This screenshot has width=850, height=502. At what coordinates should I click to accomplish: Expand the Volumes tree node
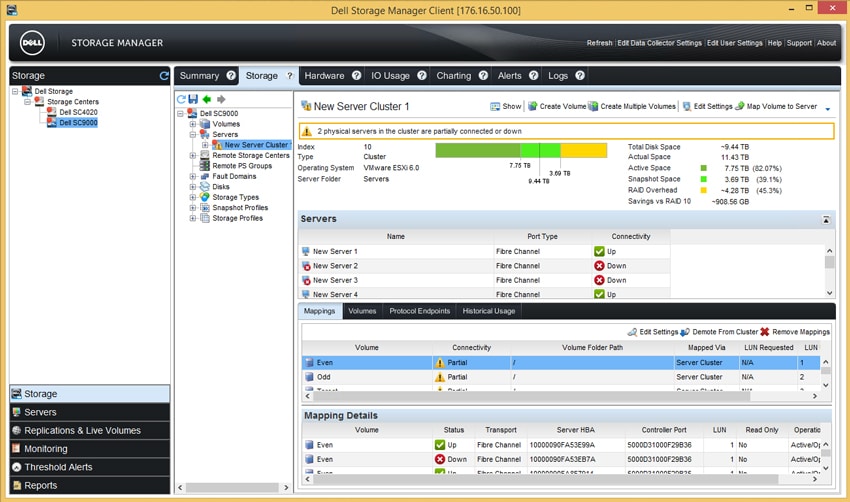click(x=193, y=124)
